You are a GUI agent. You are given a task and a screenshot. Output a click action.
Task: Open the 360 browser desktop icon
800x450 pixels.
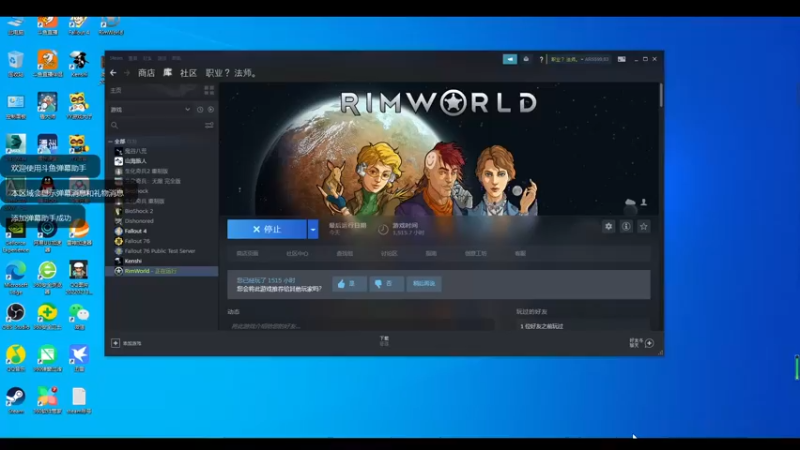tap(47, 278)
